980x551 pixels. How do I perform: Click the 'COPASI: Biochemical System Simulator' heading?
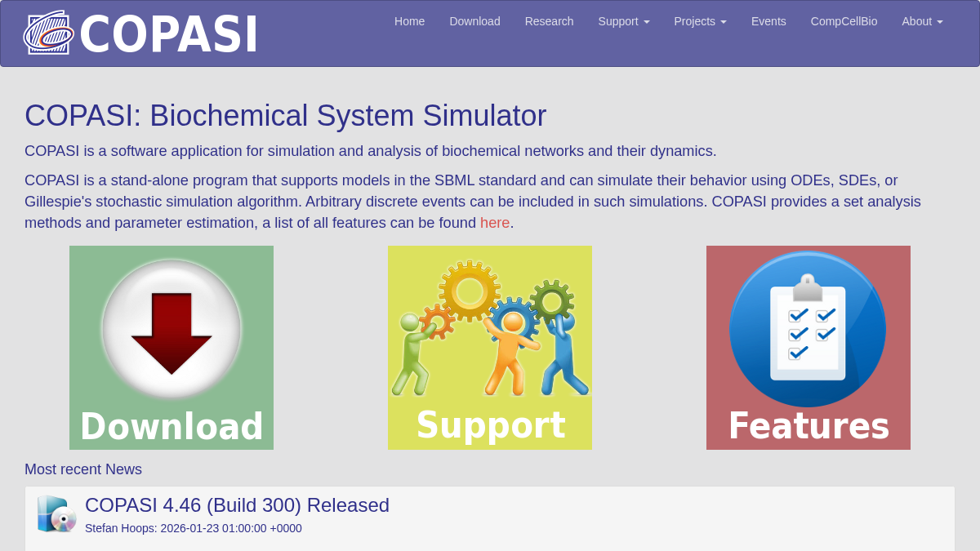pos(285,116)
